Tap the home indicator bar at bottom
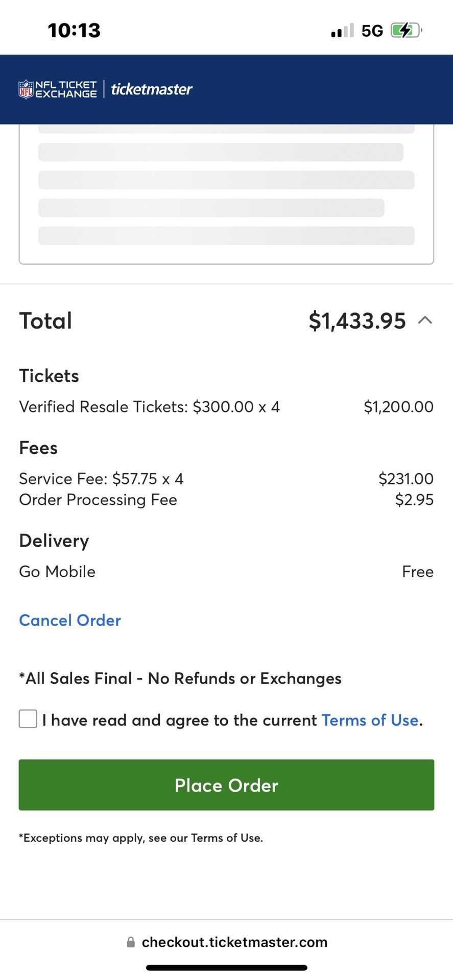 tap(226, 967)
